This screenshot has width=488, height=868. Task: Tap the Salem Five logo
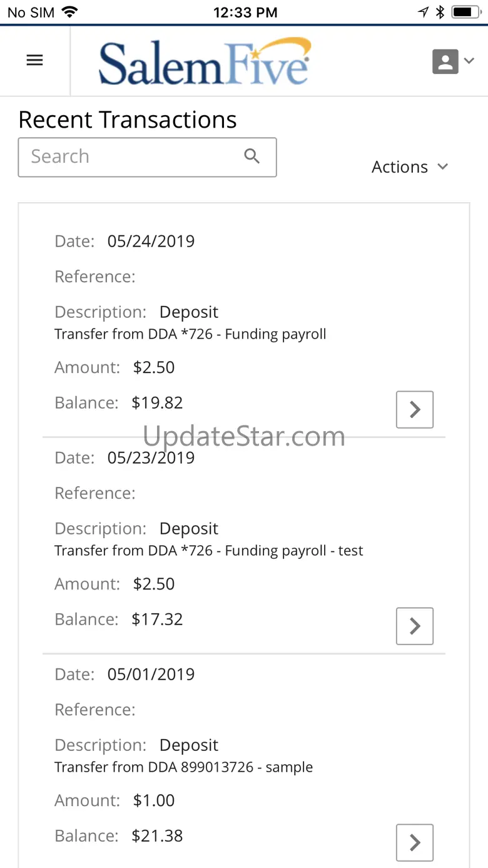pos(205,61)
